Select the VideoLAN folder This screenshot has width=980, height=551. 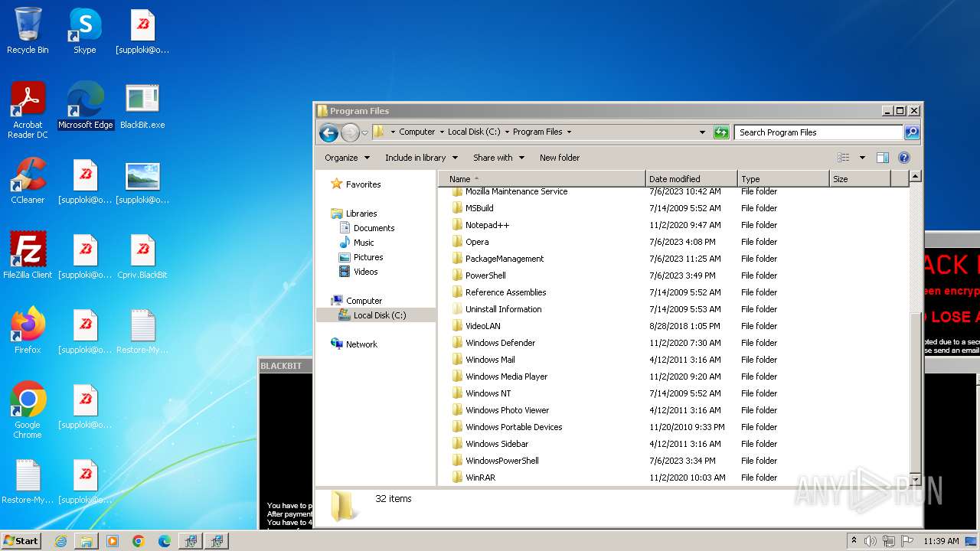(482, 326)
